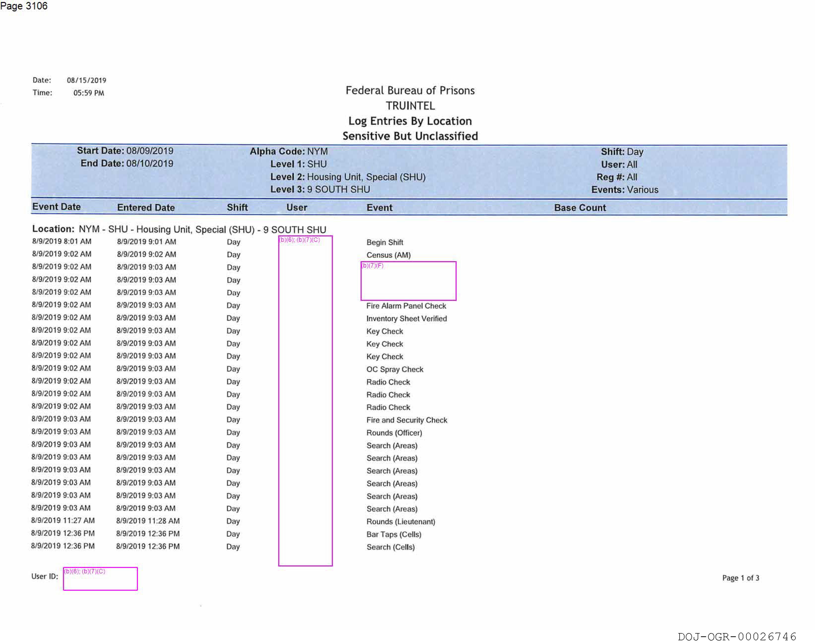
Task: Click the Inventory Sheet Verified entry
Action: point(406,319)
